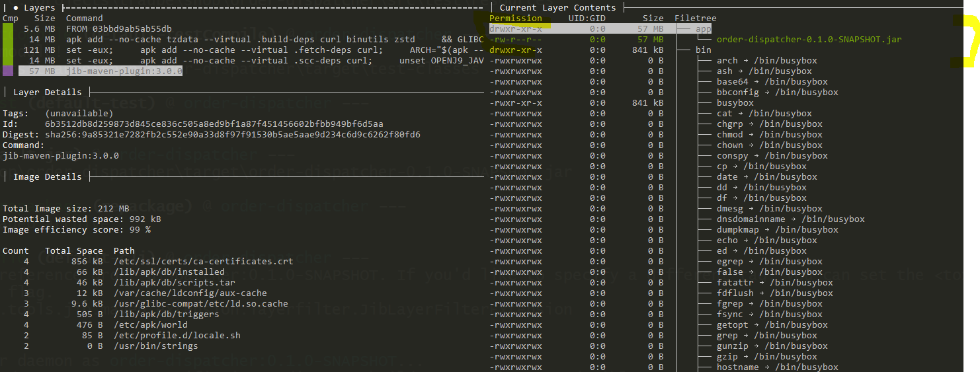The image size is (980, 372).
Task: Click the Permission column header
Action: point(516,19)
